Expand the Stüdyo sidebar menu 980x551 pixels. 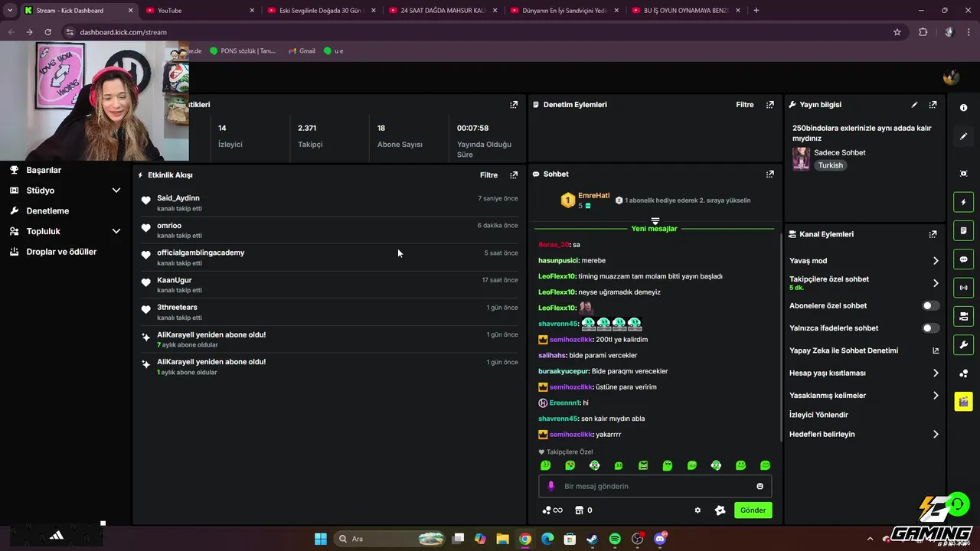[x=116, y=191]
